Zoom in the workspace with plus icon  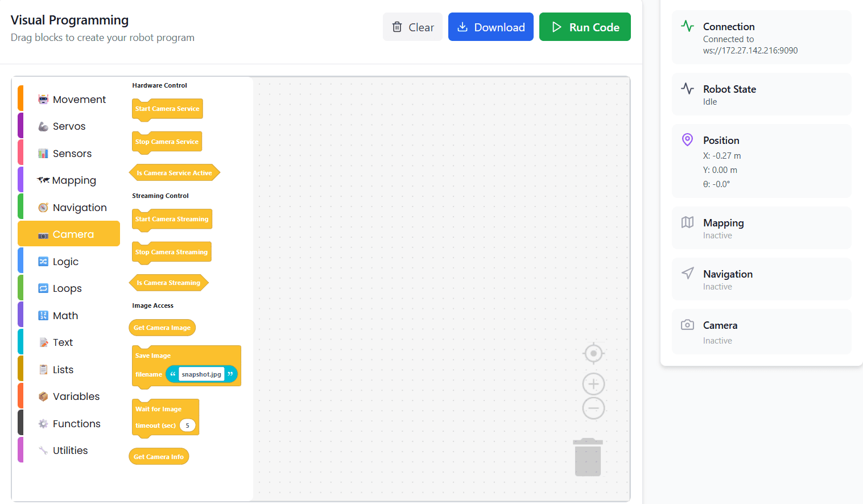593,384
